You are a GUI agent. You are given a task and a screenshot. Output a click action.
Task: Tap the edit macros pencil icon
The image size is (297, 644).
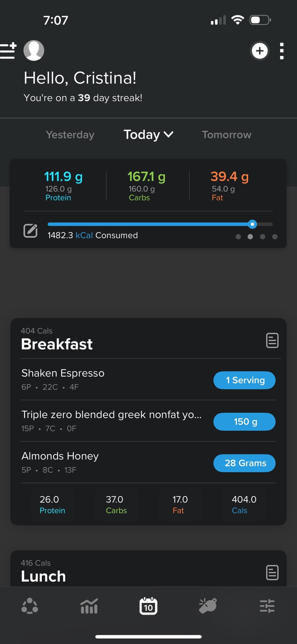tap(31, 231)
